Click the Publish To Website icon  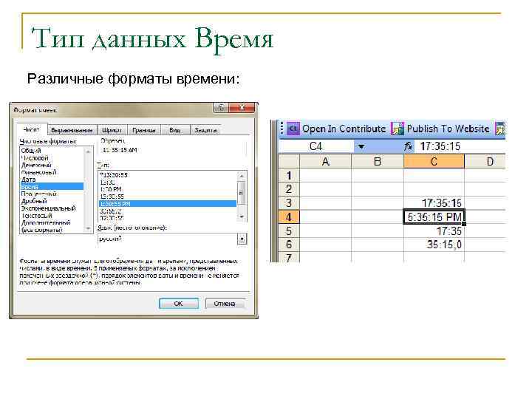pos(398,129)
